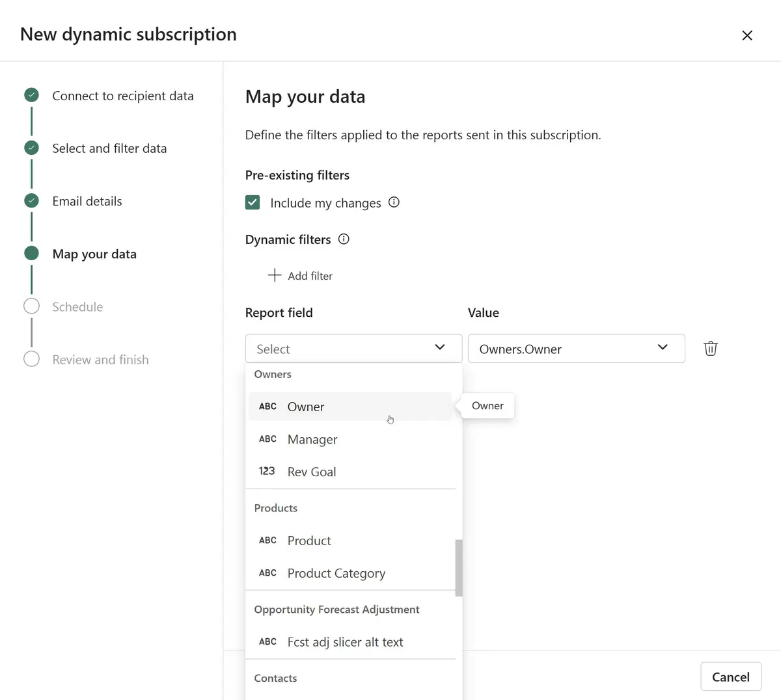Select Manager in the field list
The width and height of the screenshot is (781, 700).
click(x=312, y=439)
